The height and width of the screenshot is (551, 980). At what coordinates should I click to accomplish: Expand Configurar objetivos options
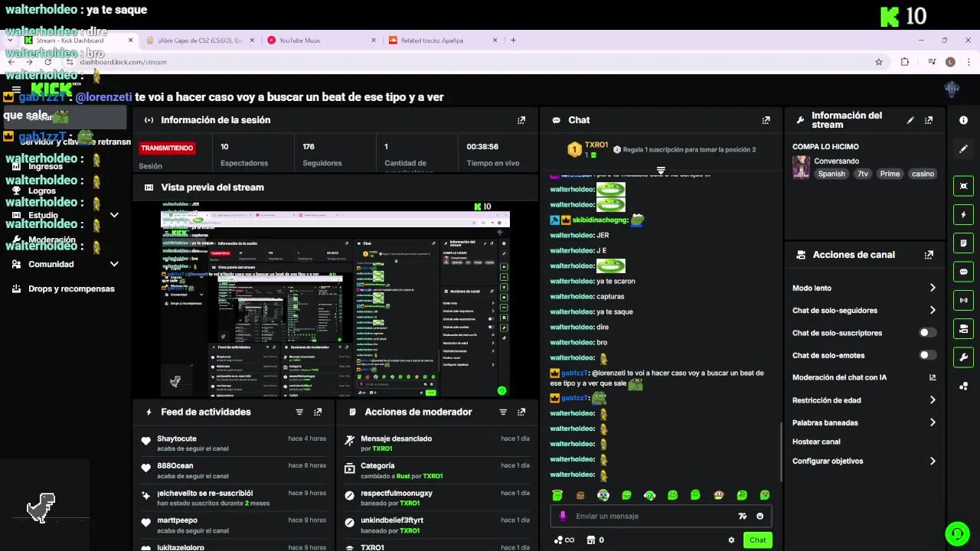[933, 461]
